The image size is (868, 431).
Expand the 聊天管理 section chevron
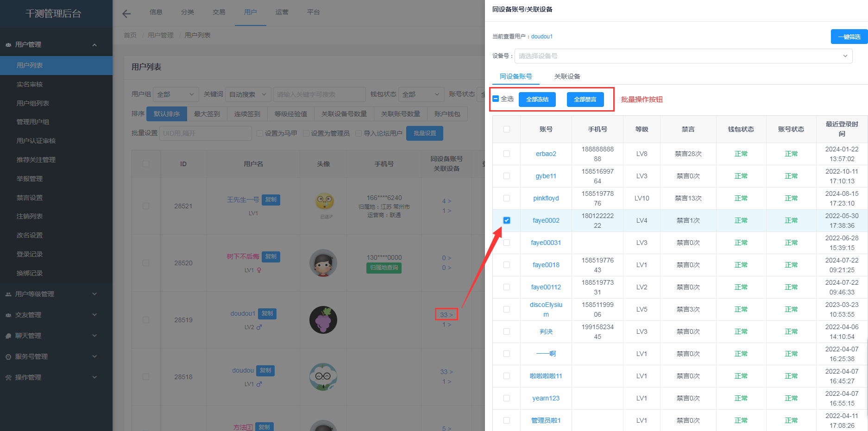click(x=94, y=336)
